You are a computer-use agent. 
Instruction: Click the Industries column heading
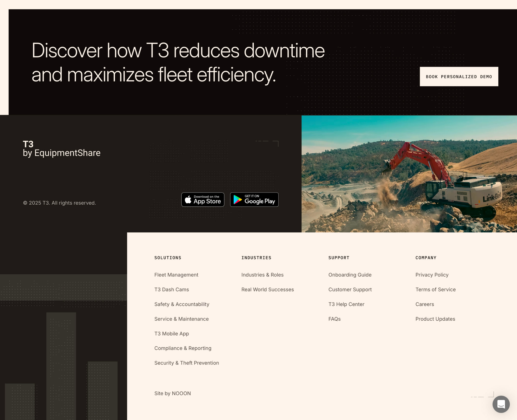[x=256, y=258]
